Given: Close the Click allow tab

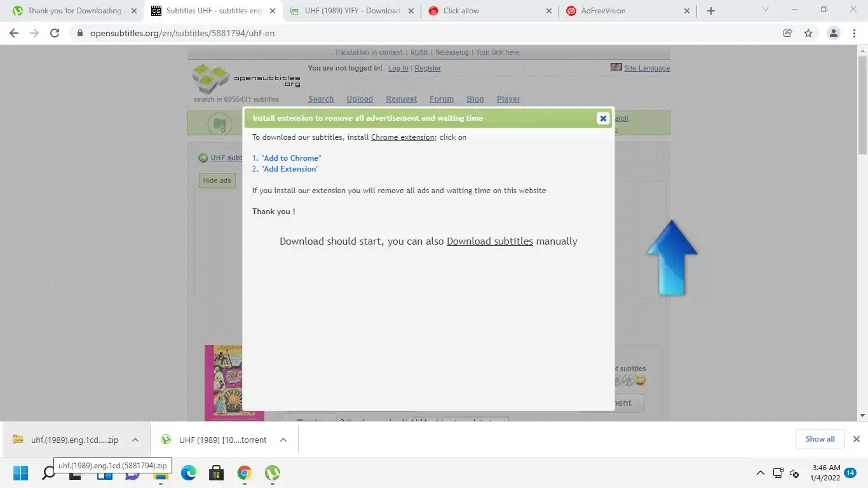Looking at the screenshot, I should (549, 11).
